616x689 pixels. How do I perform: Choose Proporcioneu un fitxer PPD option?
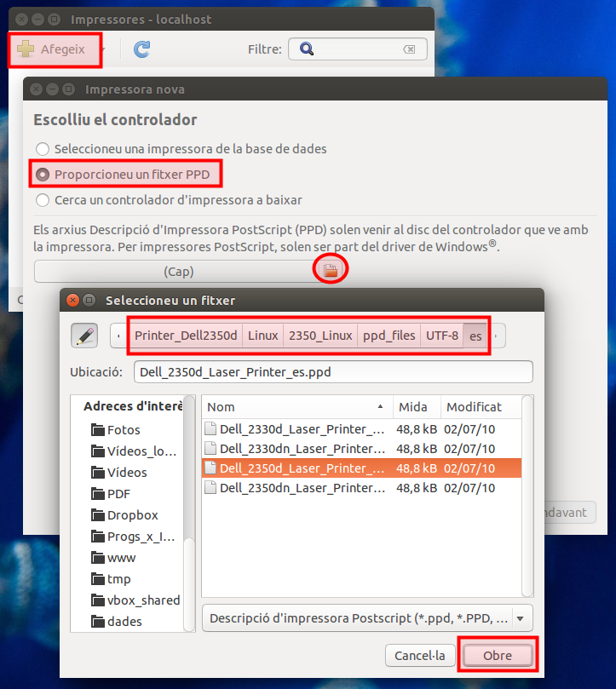click(x=43, y=175)
